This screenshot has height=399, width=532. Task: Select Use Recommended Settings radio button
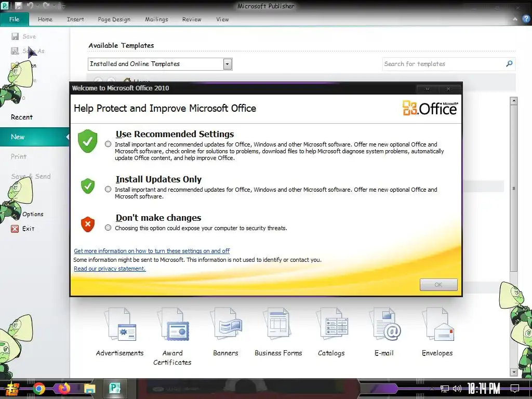tap(108, 144)
